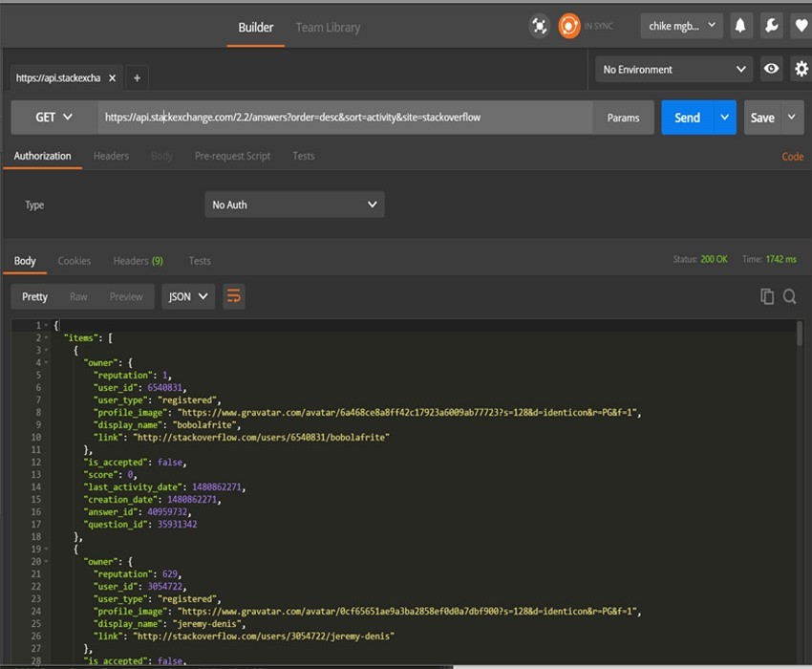Open the JSON format dropdown
This screenshot has height=669, width=812.
coord(188,296)
